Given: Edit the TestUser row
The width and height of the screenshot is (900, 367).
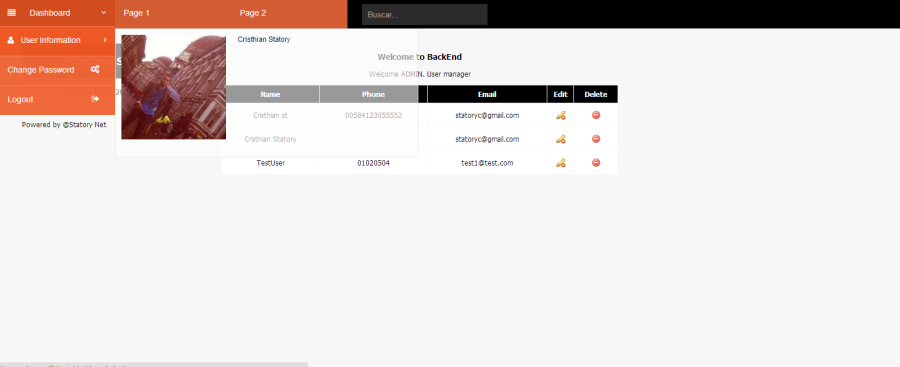Looking at the screenshot, I should click(x=561, y=163).
